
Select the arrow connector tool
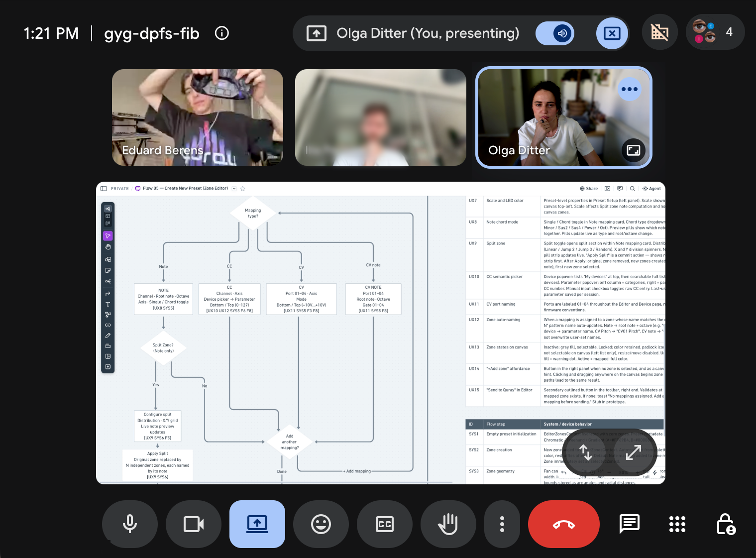pos(108,294)
